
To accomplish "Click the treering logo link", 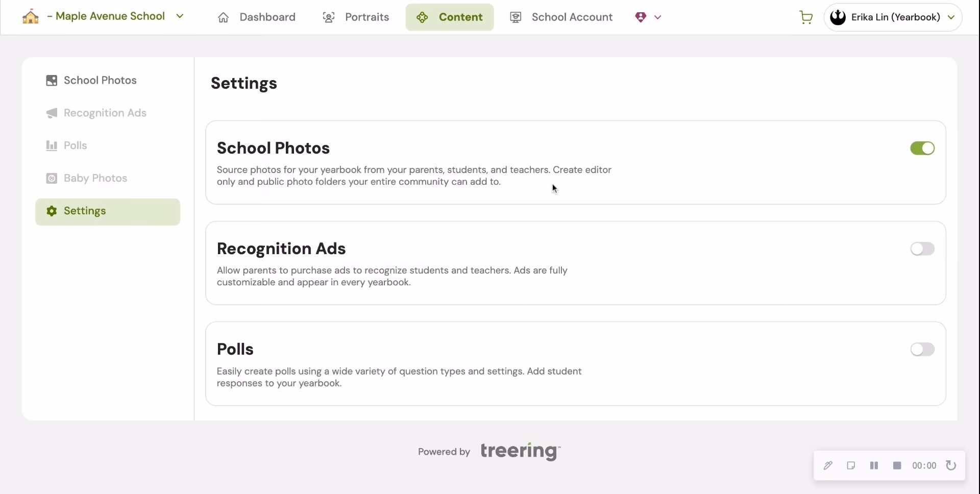I will click(x=520, y=452).
